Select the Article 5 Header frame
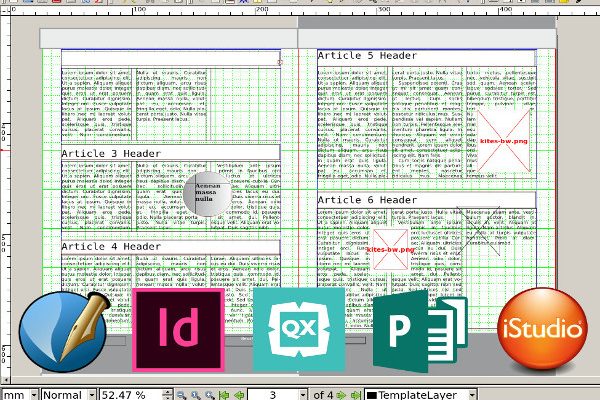This screenshot has height=400, width=600. tap(427, 57)
